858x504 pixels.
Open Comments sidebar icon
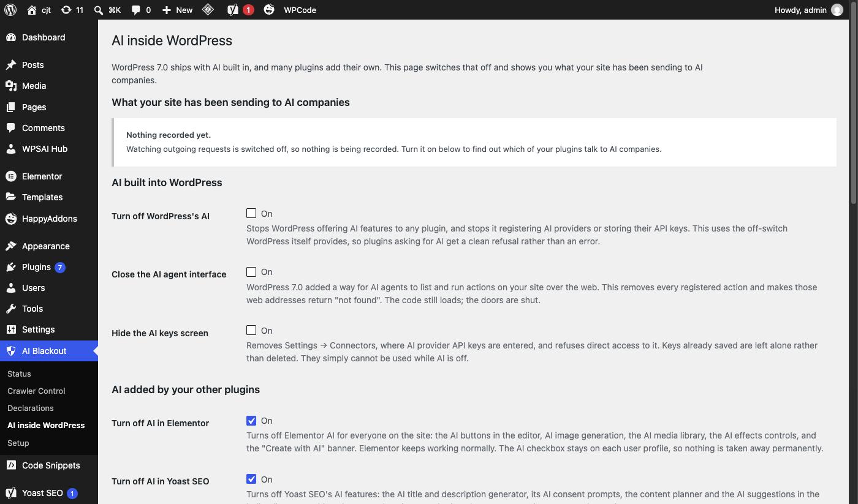click(11, 128)
